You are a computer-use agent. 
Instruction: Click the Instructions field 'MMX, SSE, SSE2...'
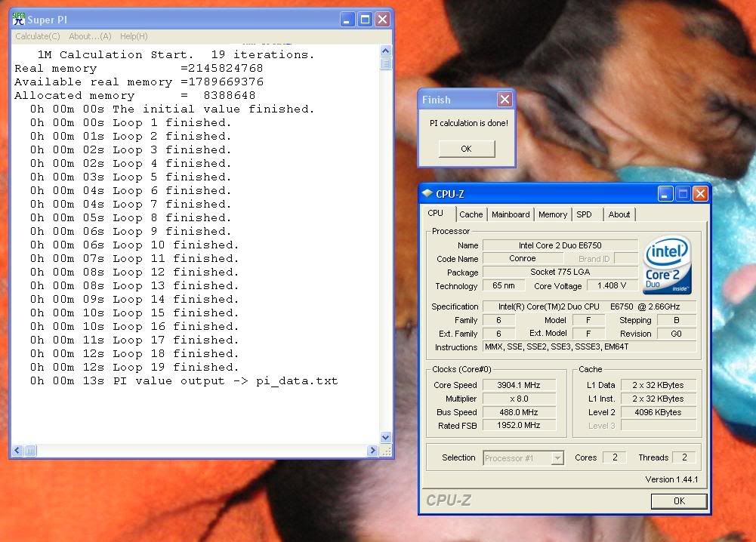(590, 347)
